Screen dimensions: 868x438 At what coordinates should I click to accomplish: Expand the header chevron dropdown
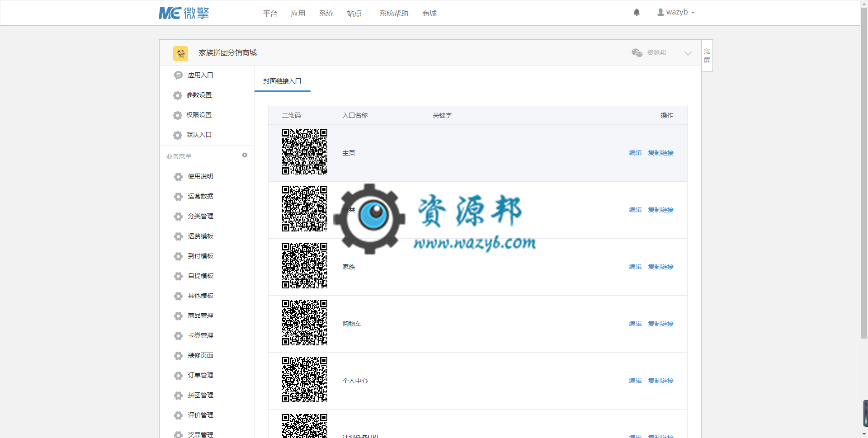(x=688, y=53)
